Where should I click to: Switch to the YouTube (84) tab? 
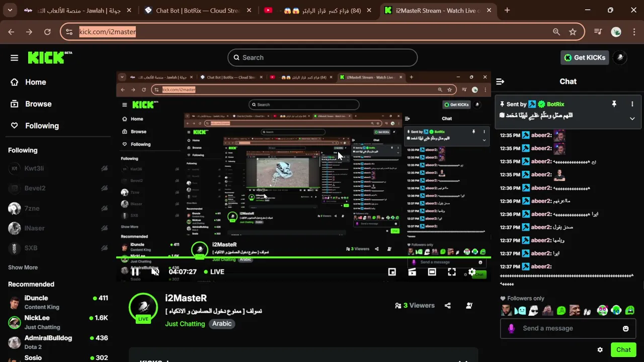pos(318,10)
